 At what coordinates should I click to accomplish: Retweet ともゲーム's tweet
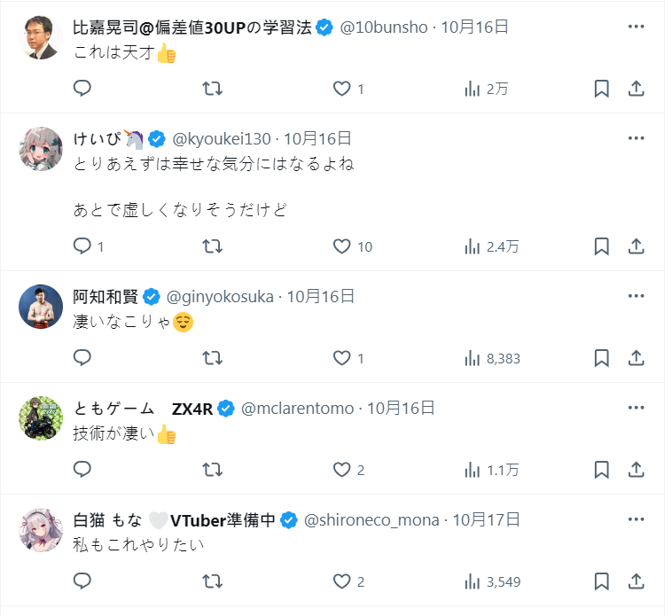(213, 470)
